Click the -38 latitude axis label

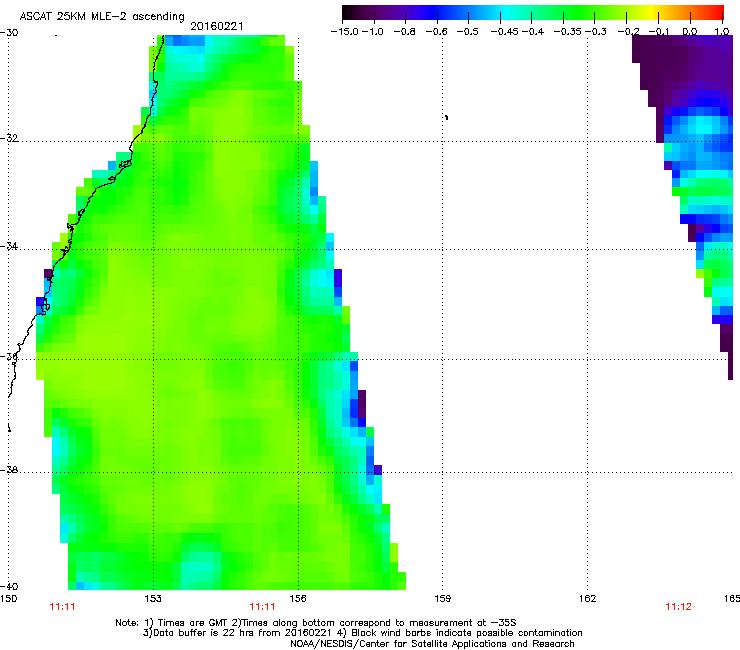pyautogui.click(x=9, y=470)
